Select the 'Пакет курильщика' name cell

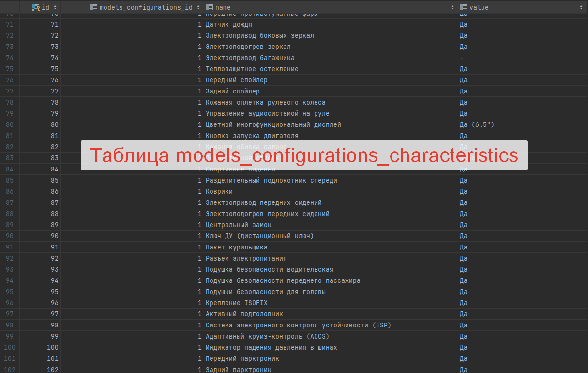236,247
